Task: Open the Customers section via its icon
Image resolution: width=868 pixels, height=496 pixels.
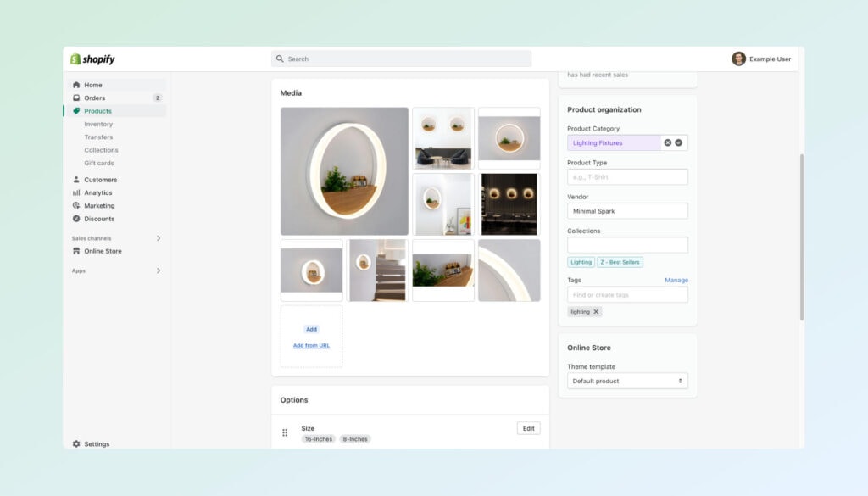Action: 77,179
